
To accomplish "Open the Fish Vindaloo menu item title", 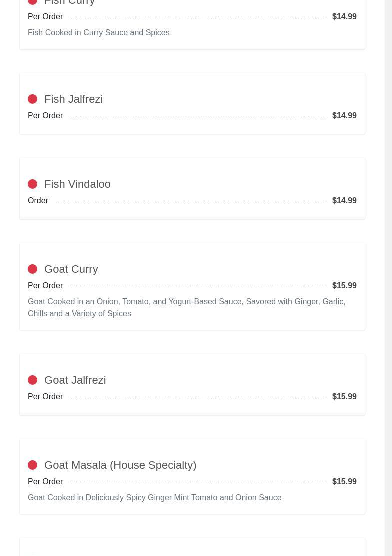I will pos(77,184).
